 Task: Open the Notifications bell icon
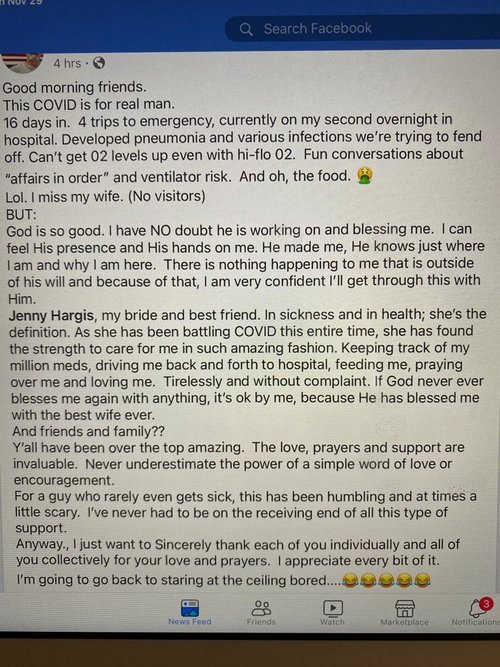477,609
